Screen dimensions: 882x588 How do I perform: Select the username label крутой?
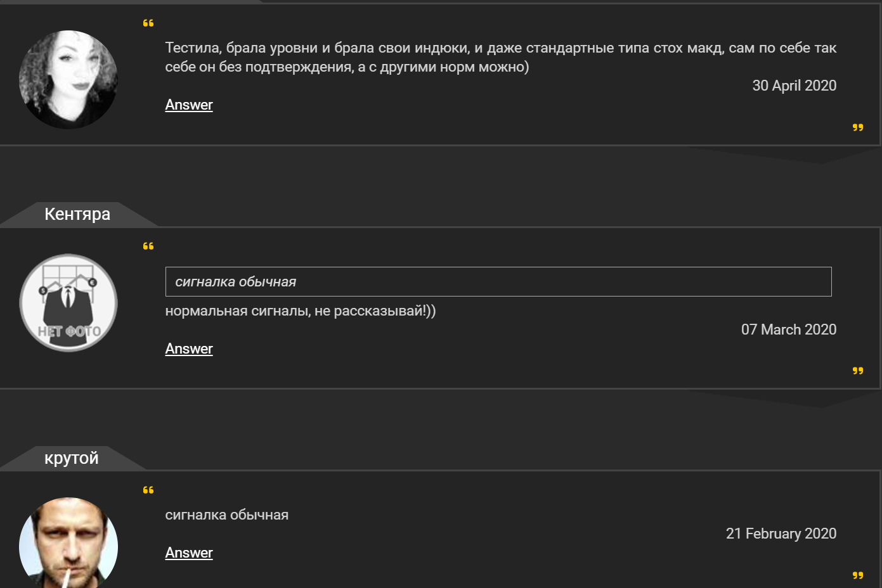point(72,457)
